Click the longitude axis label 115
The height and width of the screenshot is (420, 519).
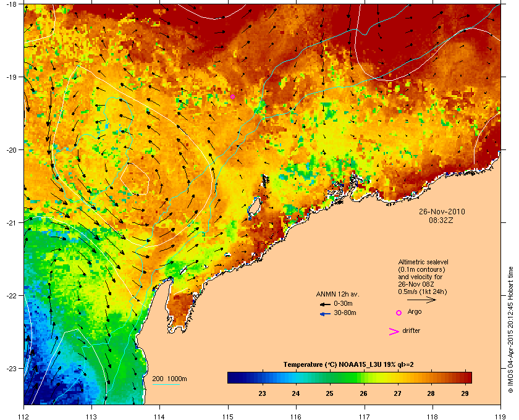click(228, 416)
